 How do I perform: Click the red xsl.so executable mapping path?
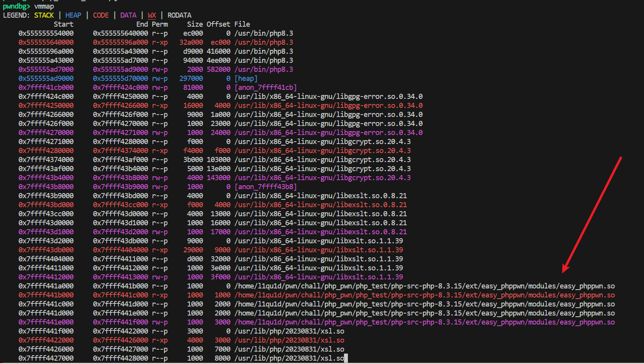(x=289, y=340)
